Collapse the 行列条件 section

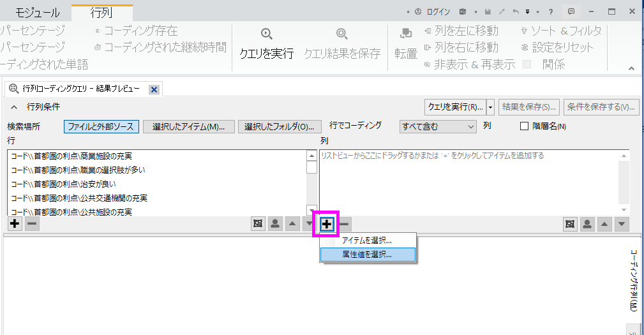[x=14, y=107]
